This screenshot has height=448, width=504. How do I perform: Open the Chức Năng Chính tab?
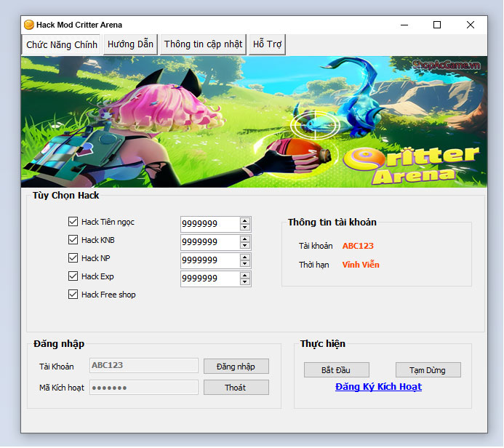(62, 44)
